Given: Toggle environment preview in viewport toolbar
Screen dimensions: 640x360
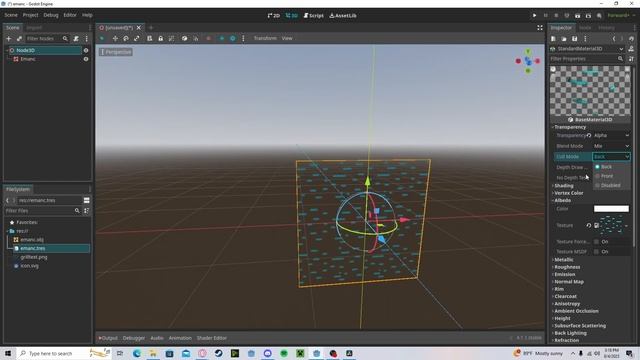Looking at the screenshot, I should 233,38.
